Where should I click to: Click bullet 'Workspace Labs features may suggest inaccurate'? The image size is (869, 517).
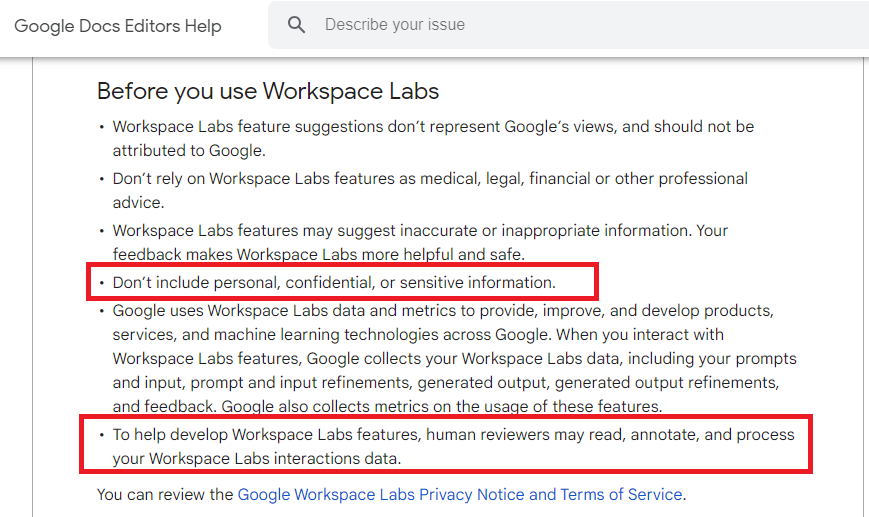[x=420, y=242]
